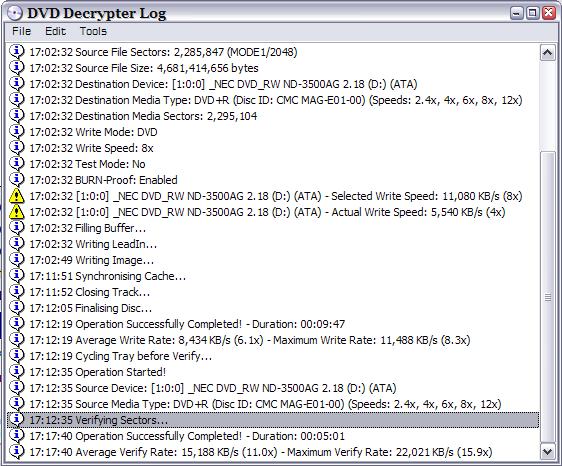Click the vertical scrollbar thumb
Screen dimensions: 562x466
click(x=547, y=298)
